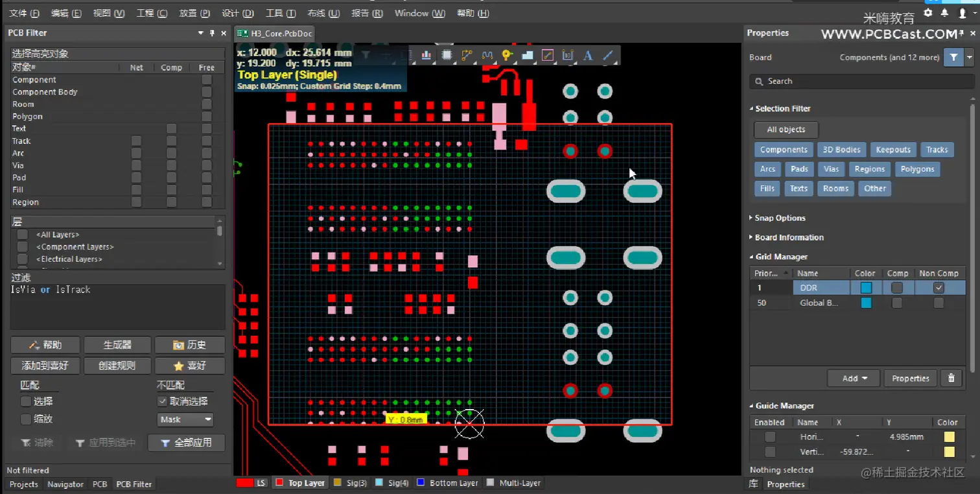Open the 历史 history button
Viewport: 980px width, 494px height.
coord(190,345)
